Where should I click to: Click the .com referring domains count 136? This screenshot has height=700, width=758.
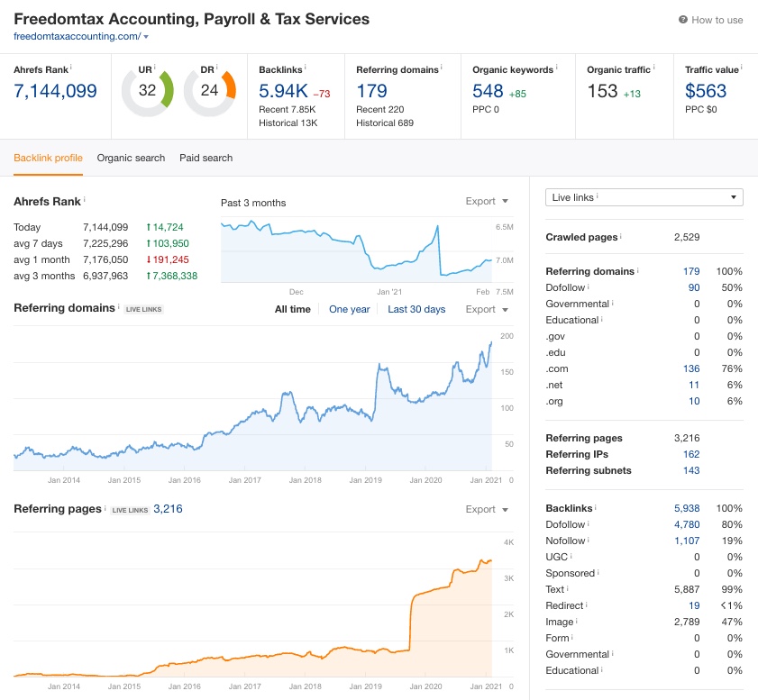(x=691, y=368)
